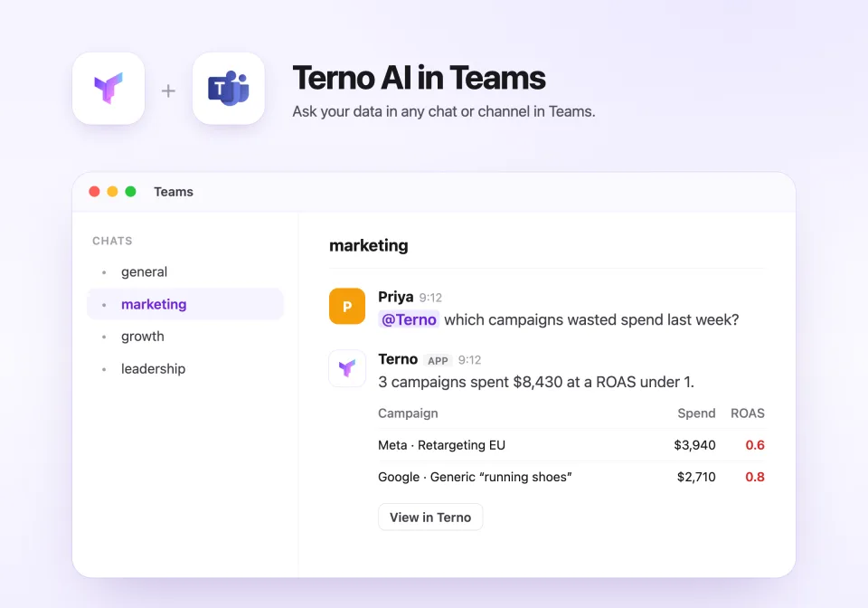Viewport: 868px width, 608px height.
Task: Maximize the Teams window with the green button
Action: pos(130,192)
